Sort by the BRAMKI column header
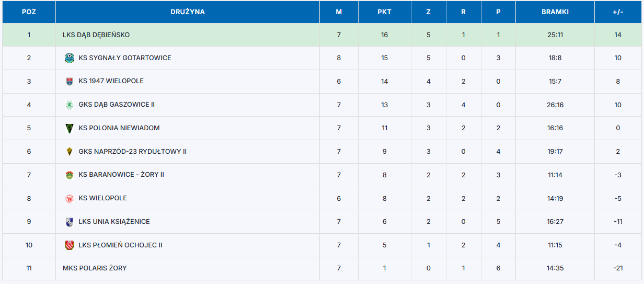Viewport: 644px width, 284px height. (555, 12)
